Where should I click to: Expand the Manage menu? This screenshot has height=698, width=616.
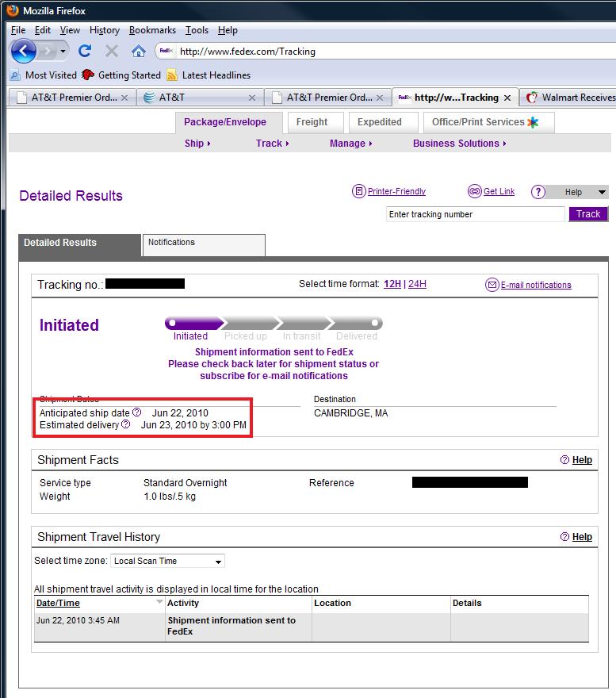(x=351, y=144)
